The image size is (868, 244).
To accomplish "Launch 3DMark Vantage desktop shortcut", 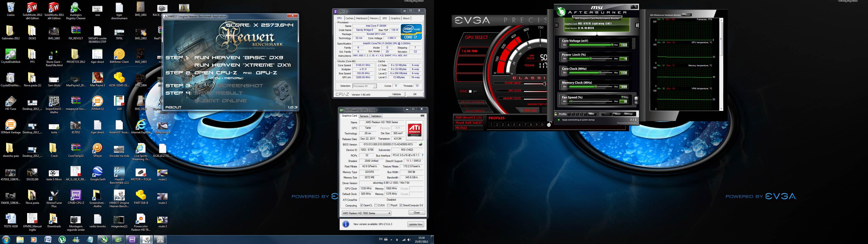I will [10, 126].
